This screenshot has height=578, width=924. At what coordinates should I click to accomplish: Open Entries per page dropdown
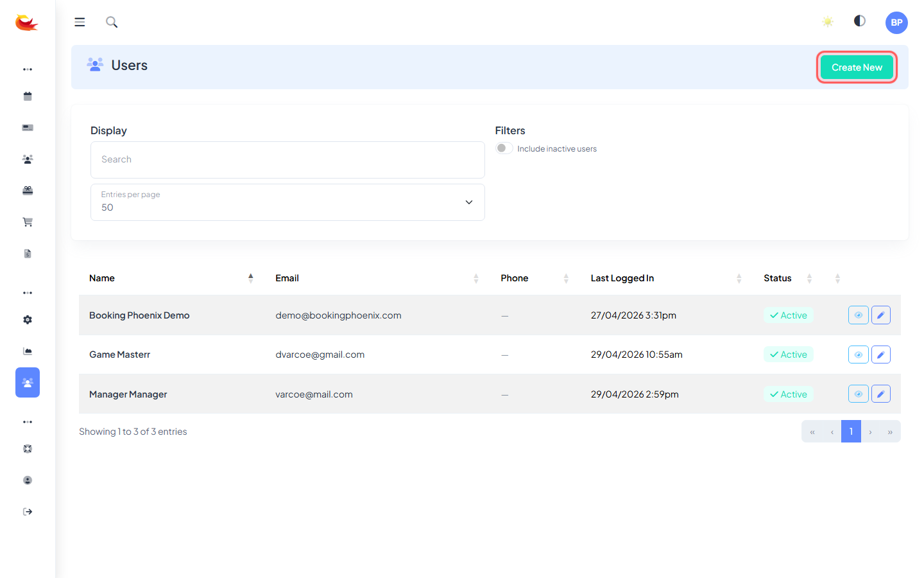pos(287,202)
